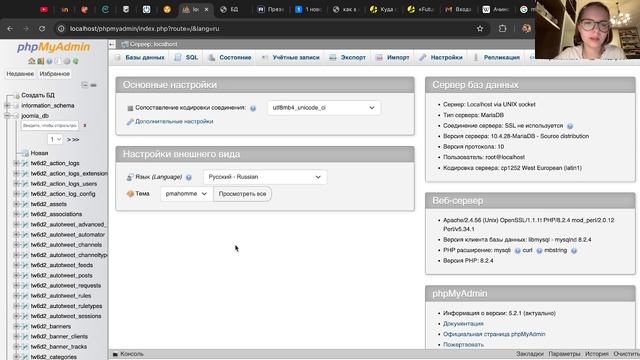Click История in console bar

pyautogui.click(x=596, y=354)
